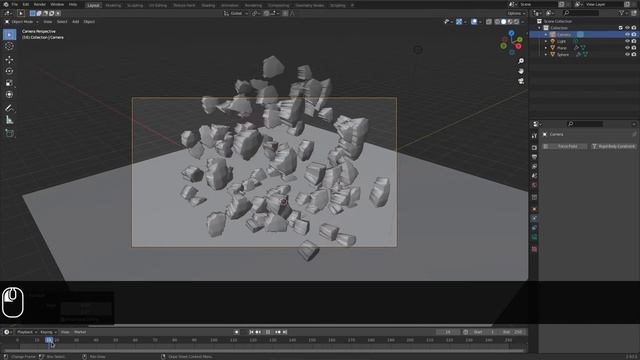This screenshot has height=360, width=640.
Task: Collapse the Collection in outliner
Action: pos(540,28)
